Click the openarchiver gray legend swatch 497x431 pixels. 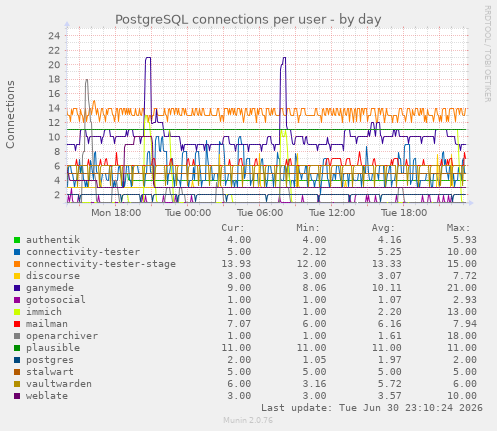coord(17,336)
